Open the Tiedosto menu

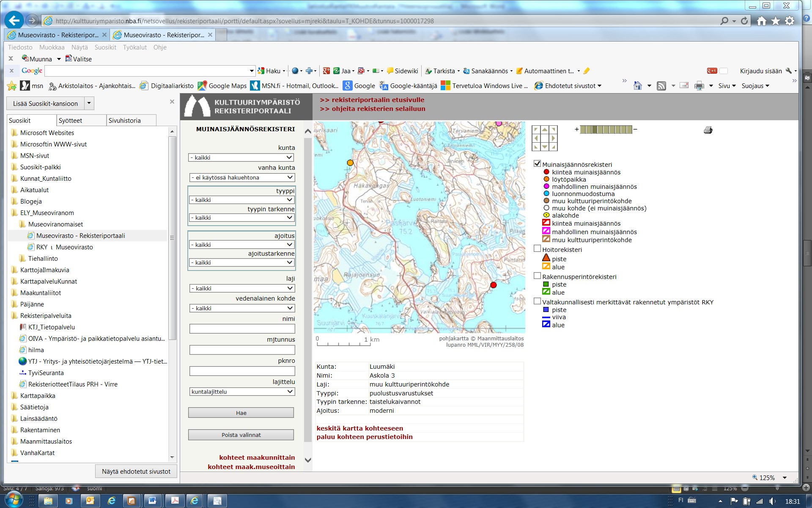coord(20,47)
